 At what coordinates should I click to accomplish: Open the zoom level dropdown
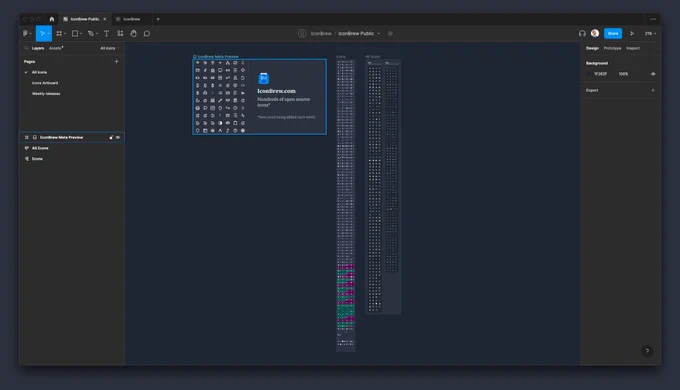(x=650, y=33)
